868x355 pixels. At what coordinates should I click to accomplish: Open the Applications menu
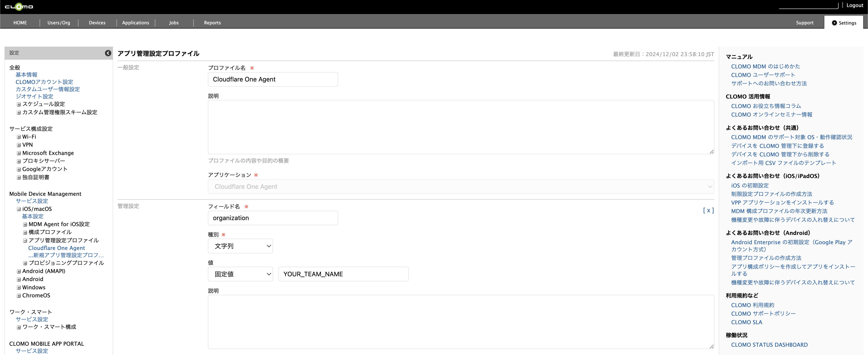point(135,23)
